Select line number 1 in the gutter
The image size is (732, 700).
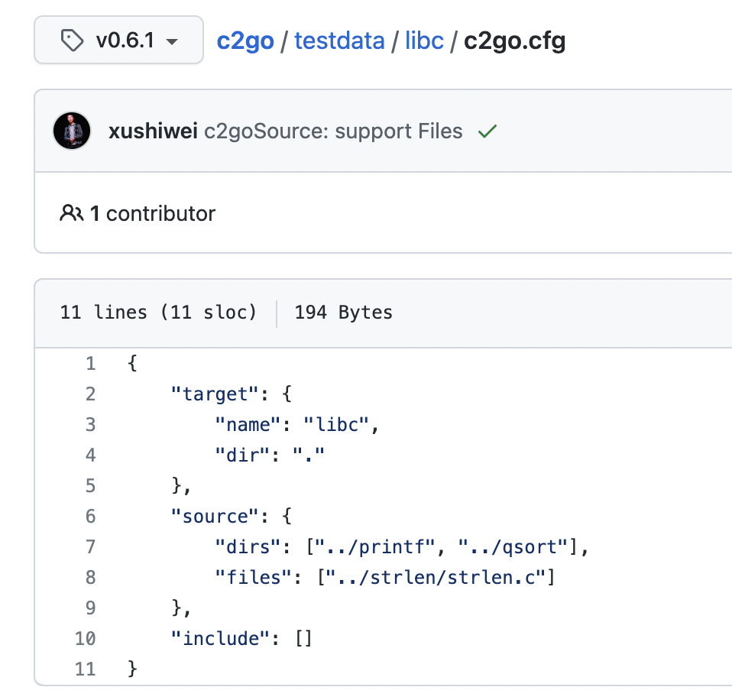91,363
